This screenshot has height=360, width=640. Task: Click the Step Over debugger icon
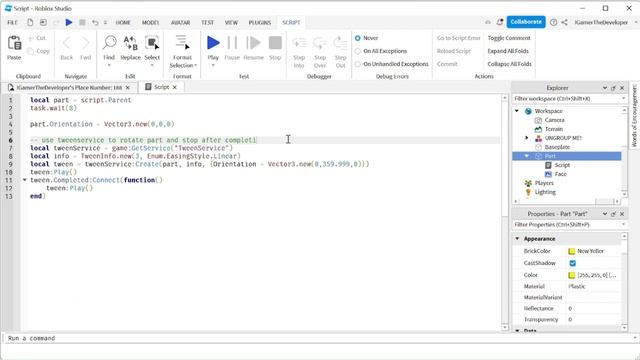point(320,42)
